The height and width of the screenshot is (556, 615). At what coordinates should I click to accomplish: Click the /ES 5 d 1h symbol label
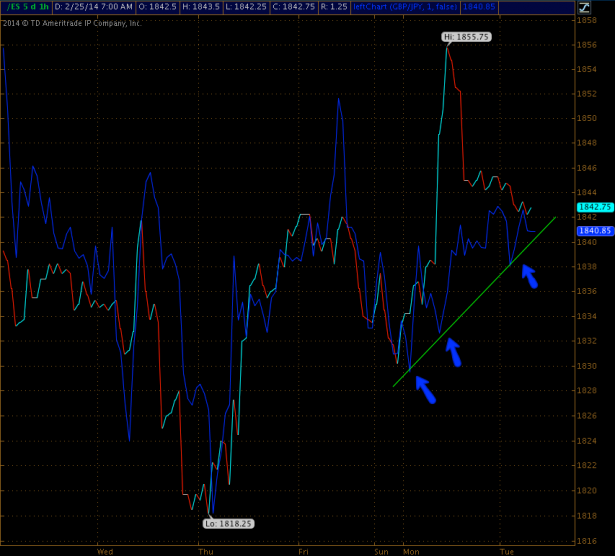tap(28, 7)
